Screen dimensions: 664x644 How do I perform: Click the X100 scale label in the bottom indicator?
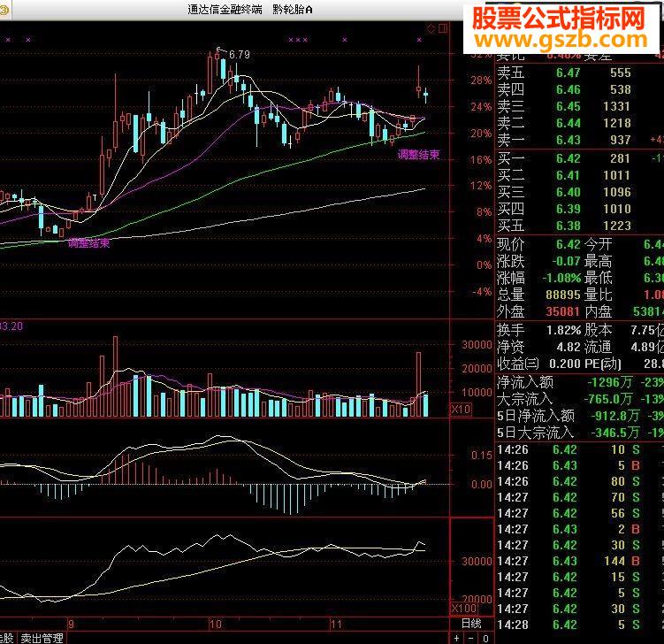tap(464, 609)
